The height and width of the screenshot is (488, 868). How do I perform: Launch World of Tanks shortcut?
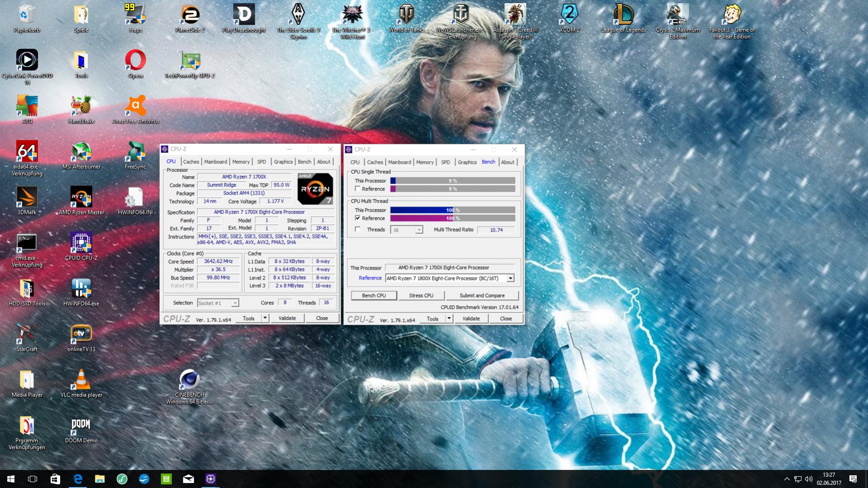pyautogui.click(x=407, y=19)
